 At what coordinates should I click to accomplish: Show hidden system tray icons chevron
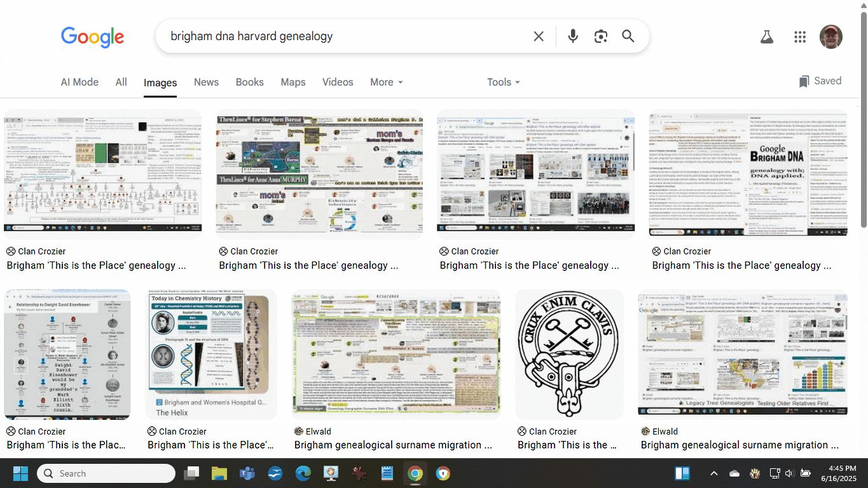[x=713, y=473]
